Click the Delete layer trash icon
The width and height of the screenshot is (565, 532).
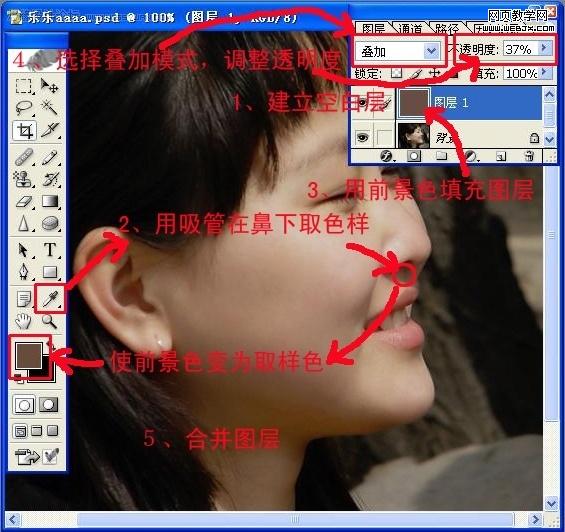point(529,156)
